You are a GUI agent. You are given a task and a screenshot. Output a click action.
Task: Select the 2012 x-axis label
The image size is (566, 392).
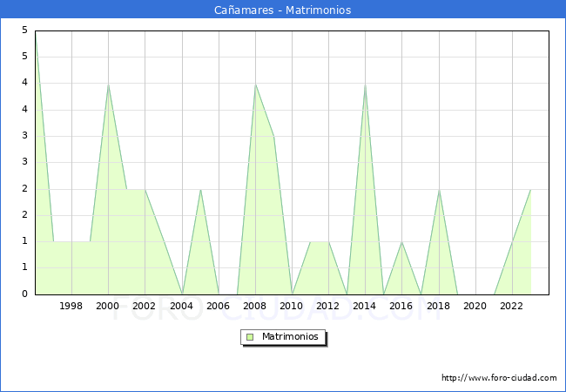point(327,306)
